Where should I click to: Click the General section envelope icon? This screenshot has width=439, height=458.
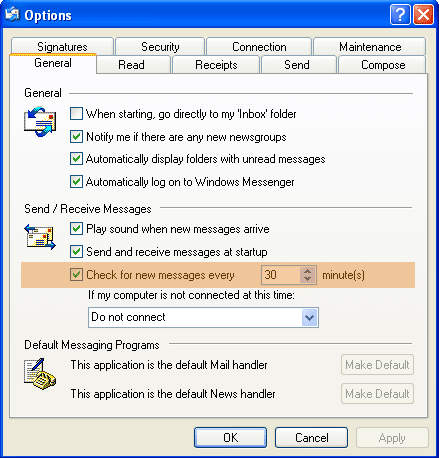[x=40, y=122]
